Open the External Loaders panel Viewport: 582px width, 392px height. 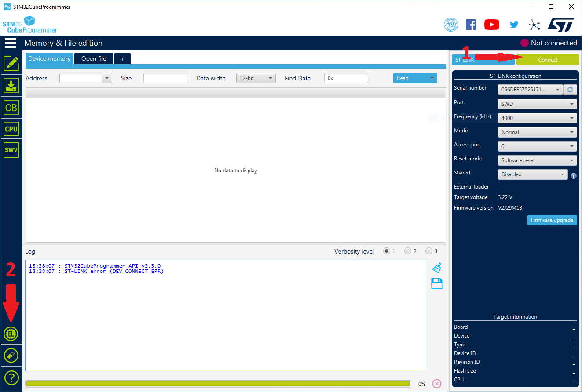pos(11,334)
